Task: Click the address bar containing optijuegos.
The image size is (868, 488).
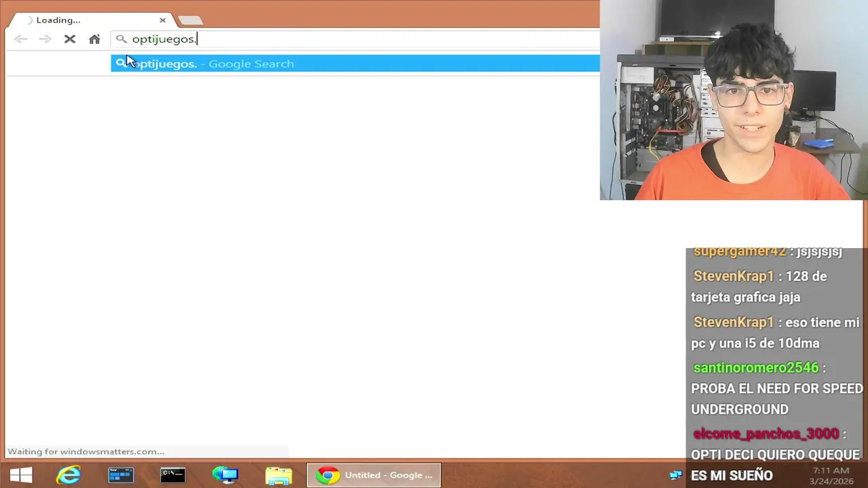Action: pyautogui.click(x=356, y=39)
